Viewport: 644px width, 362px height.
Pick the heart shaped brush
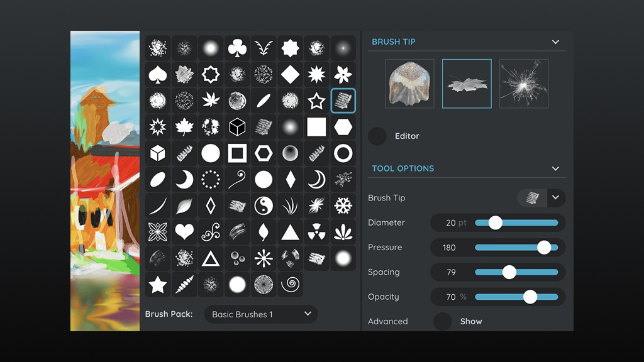click(184, 232)
